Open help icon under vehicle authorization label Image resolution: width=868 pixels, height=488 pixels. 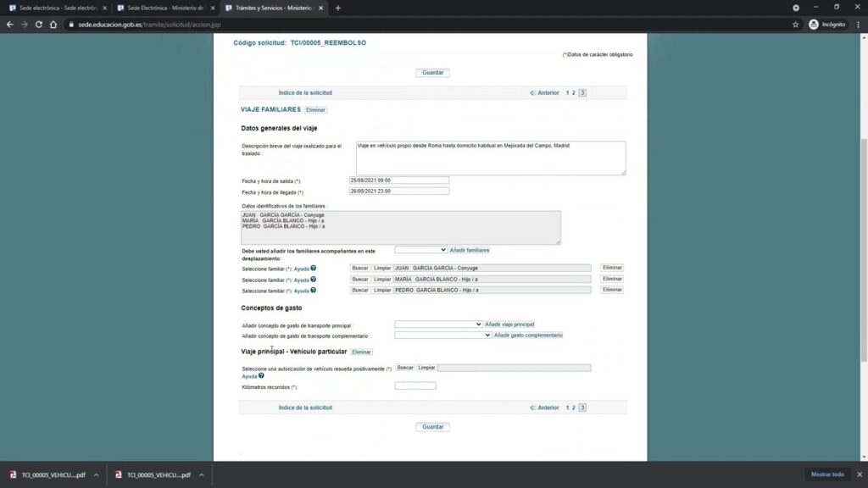tap(261, 375)
